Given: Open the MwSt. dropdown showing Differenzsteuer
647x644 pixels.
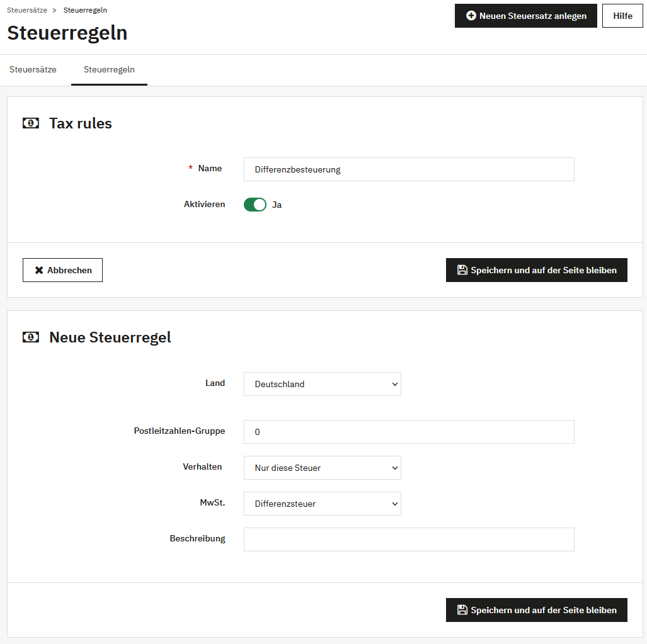Looking at the screenshot, I should [322, 504].
